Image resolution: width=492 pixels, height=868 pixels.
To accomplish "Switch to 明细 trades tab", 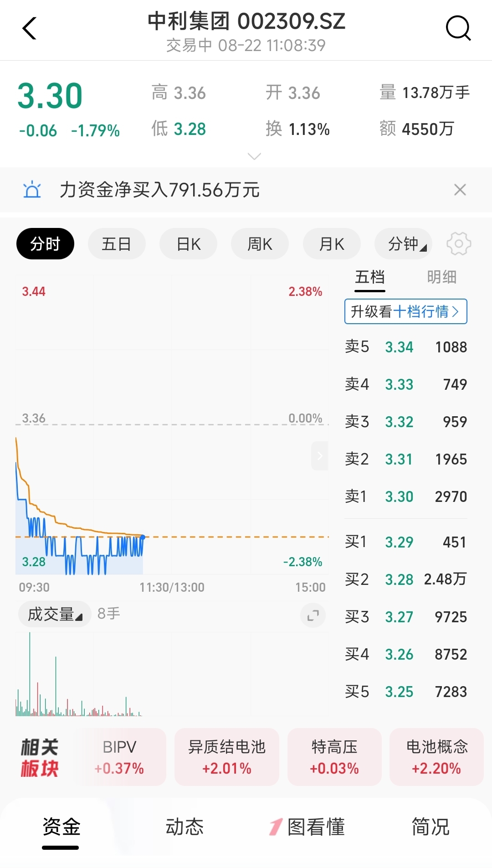I will 441,277.
